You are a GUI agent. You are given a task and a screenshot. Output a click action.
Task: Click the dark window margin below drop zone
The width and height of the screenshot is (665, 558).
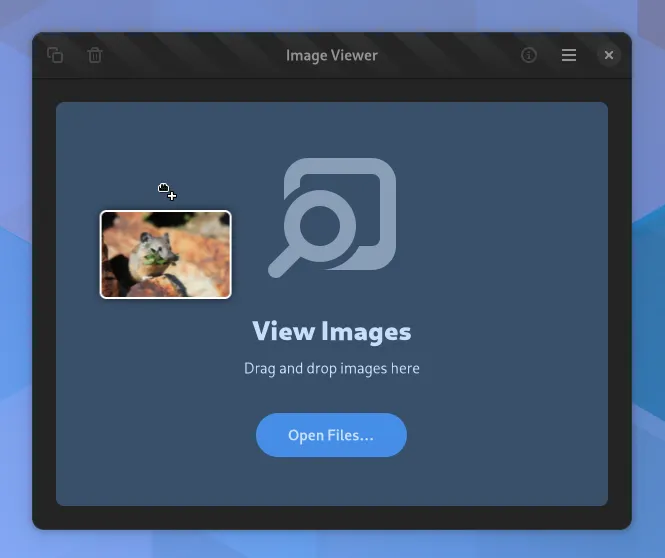click(x=331, y=518)
